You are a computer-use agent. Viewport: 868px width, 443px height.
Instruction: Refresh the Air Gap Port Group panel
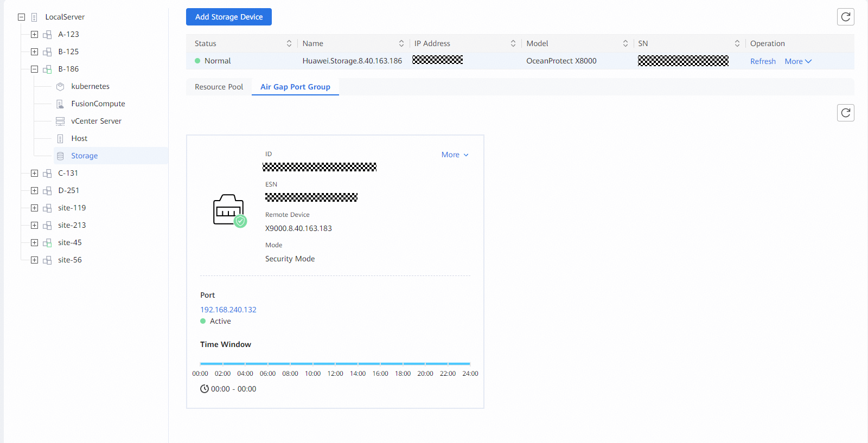click(846, 113)
